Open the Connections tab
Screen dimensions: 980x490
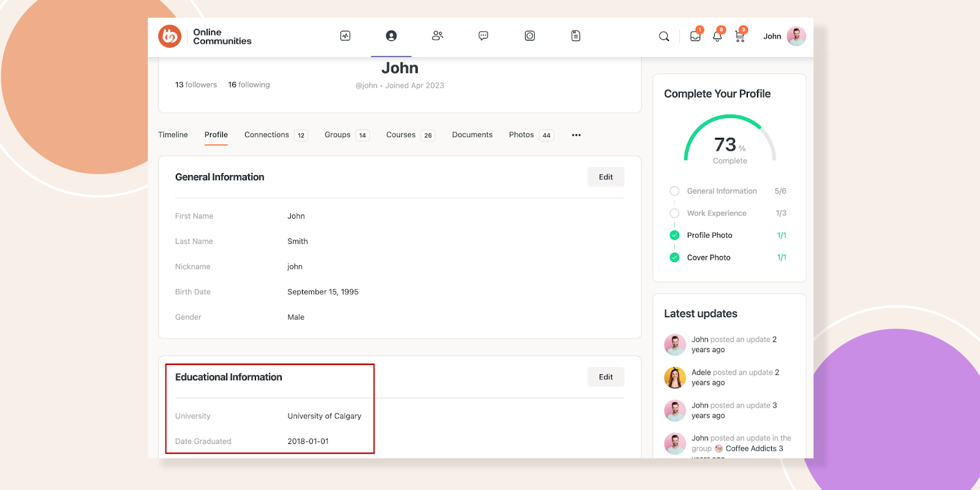point(266,135)
